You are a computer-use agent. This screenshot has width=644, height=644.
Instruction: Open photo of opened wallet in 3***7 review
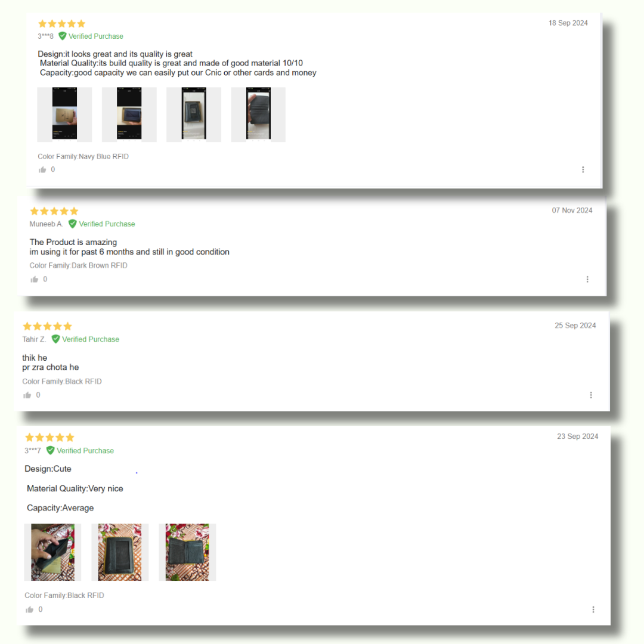coord(187,552)
